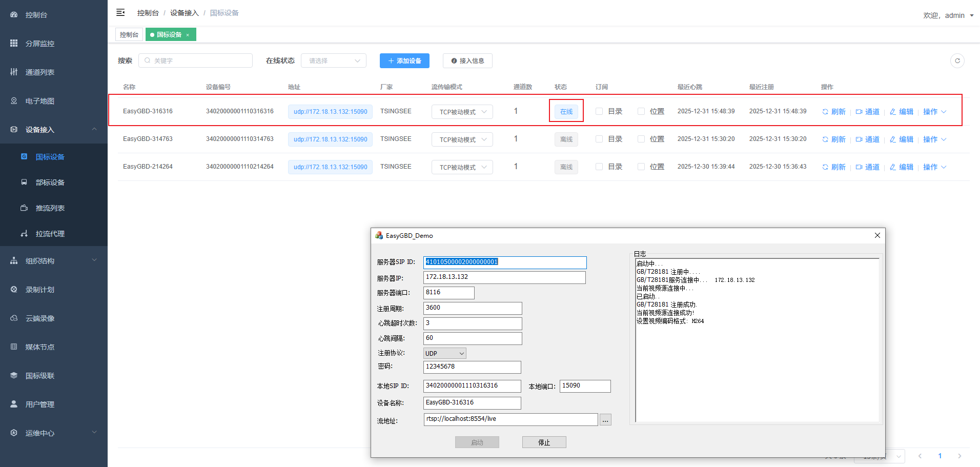Open transport mode dropdown for EasyGBD-316316
980x467 pixels.
(462, 112)
